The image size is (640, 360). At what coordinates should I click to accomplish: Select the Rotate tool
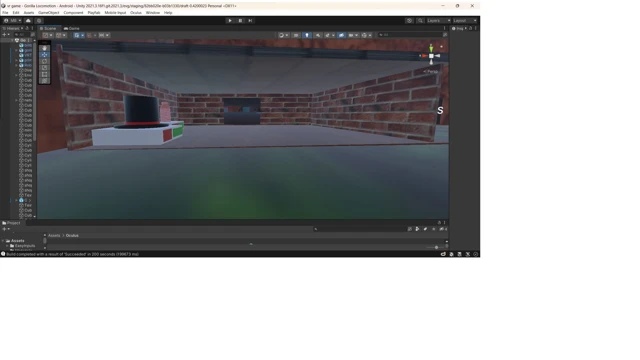44,61
